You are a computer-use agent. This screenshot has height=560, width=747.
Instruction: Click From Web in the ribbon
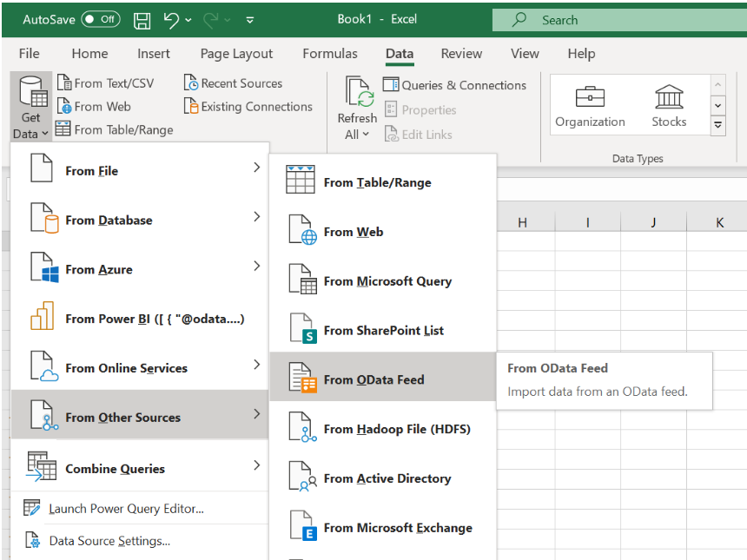[x=94, y=106]
